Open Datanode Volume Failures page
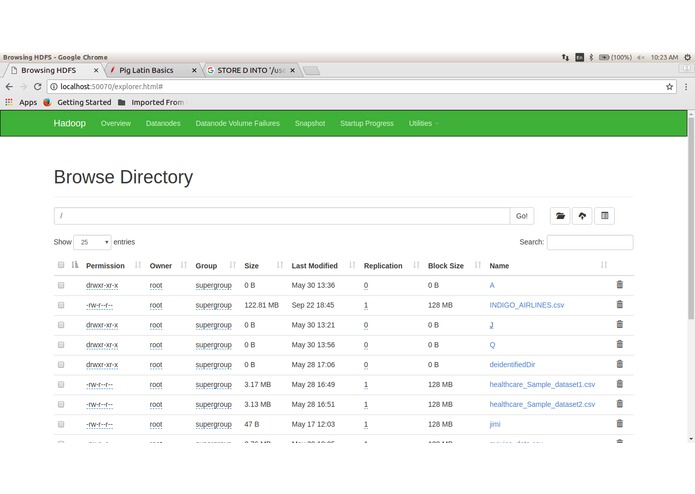Viewport: 695px width, 494px height. (238, 123)
